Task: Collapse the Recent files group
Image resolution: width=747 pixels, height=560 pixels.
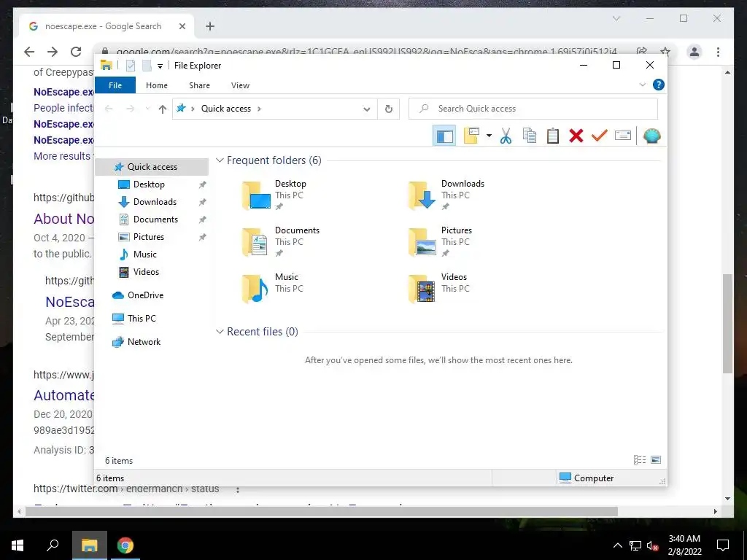Action: pyautogui.click(x=220, y=332)
